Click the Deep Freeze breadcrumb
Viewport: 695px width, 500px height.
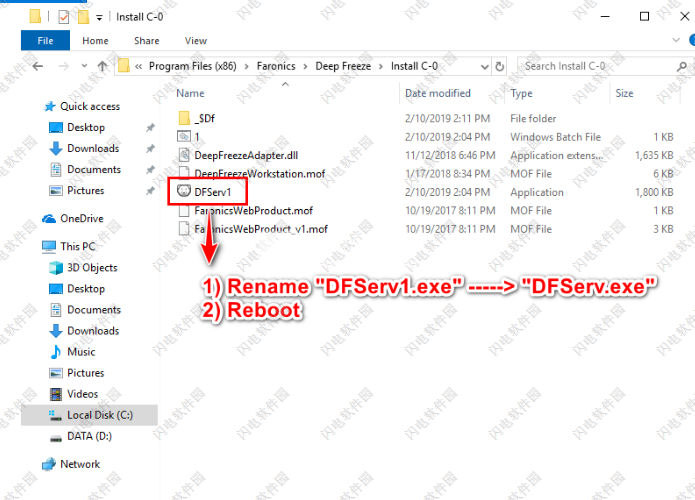coord(343,66)
